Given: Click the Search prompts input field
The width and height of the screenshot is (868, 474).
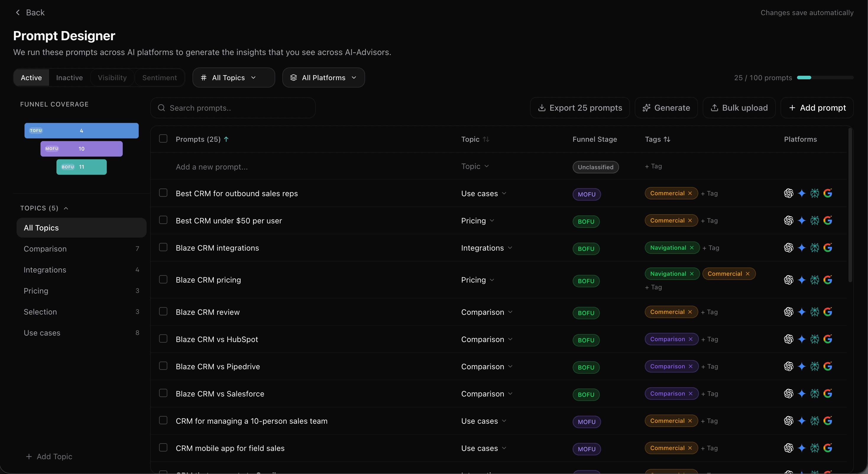Looking at the screenshot, I should point(233,108).
